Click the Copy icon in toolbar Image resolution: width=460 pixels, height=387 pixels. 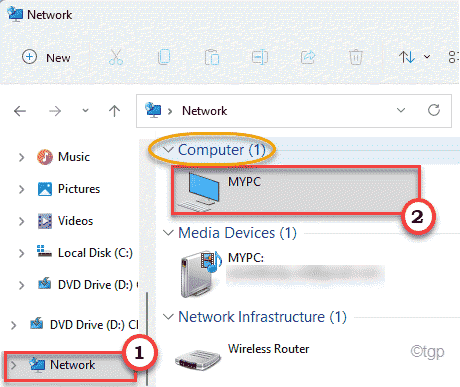tap(164, 57)
